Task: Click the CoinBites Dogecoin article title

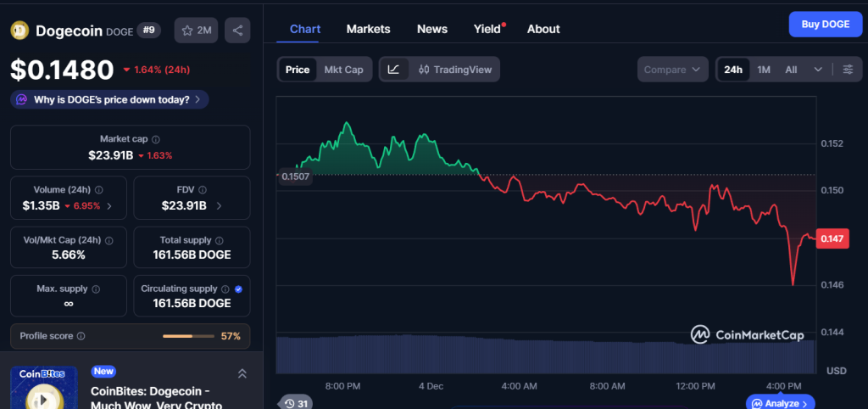Action: point(157,397)
